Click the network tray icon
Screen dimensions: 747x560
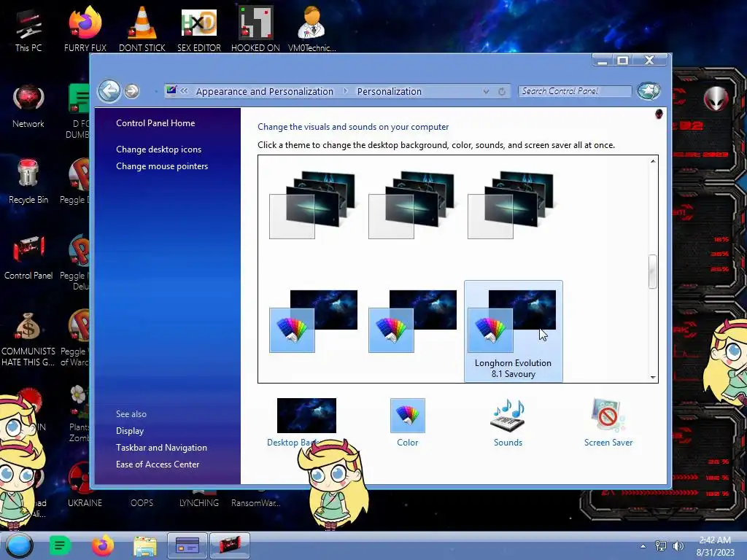(x=661, y=546)
